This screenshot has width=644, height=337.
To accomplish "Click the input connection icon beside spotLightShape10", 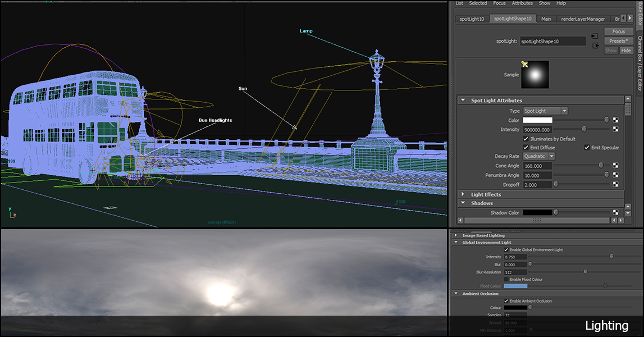I will [595, 37].
